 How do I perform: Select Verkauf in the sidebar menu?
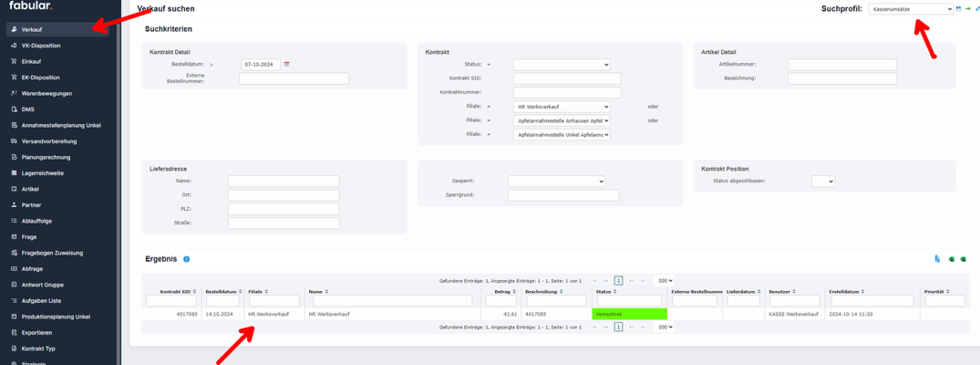(x=31, y=29)
